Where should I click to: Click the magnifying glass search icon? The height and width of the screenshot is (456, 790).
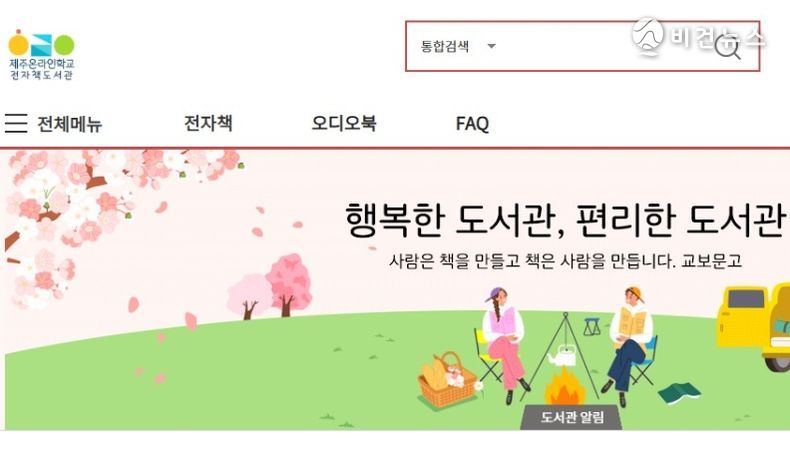pos(728,48)
